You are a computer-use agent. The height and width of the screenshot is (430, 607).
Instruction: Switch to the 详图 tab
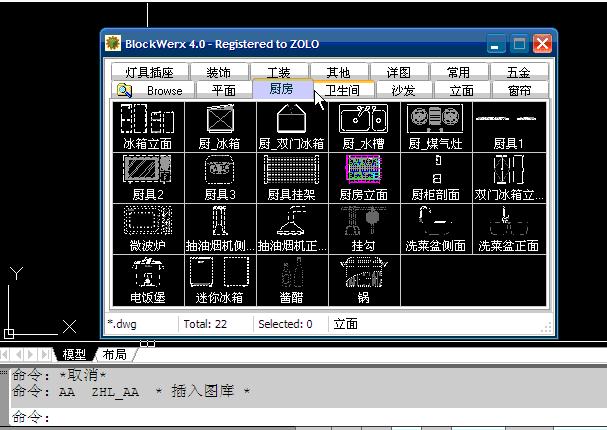[x=399, y=72]
